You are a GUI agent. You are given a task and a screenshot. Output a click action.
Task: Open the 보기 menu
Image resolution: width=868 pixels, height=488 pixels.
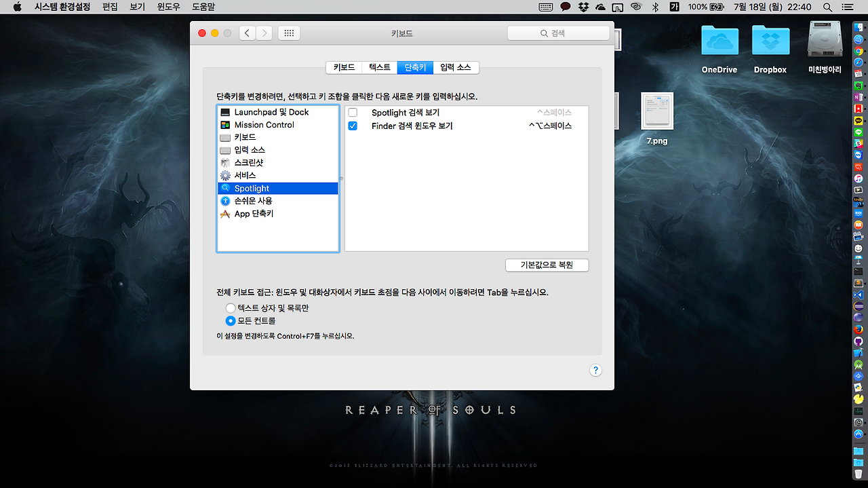(x=137, y=7)
